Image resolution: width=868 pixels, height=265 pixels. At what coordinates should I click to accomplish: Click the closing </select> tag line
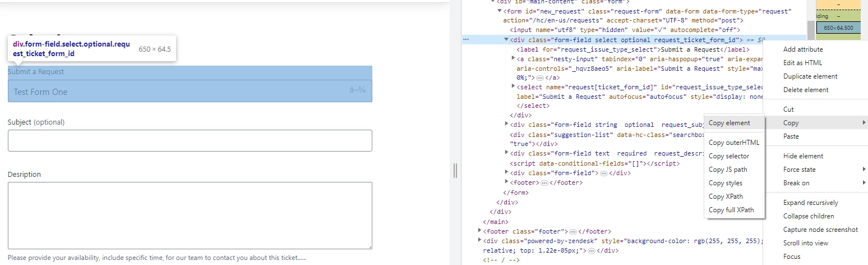(533, 106)
